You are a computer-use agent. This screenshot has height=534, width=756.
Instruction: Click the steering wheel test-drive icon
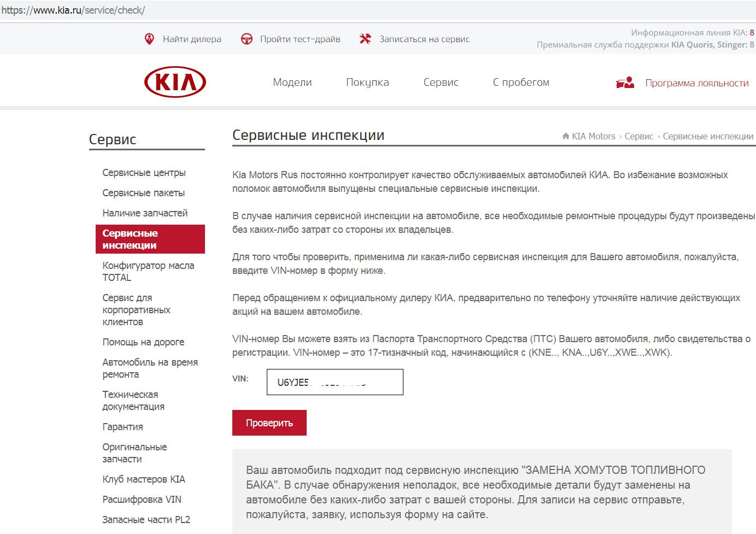(247, 39)
